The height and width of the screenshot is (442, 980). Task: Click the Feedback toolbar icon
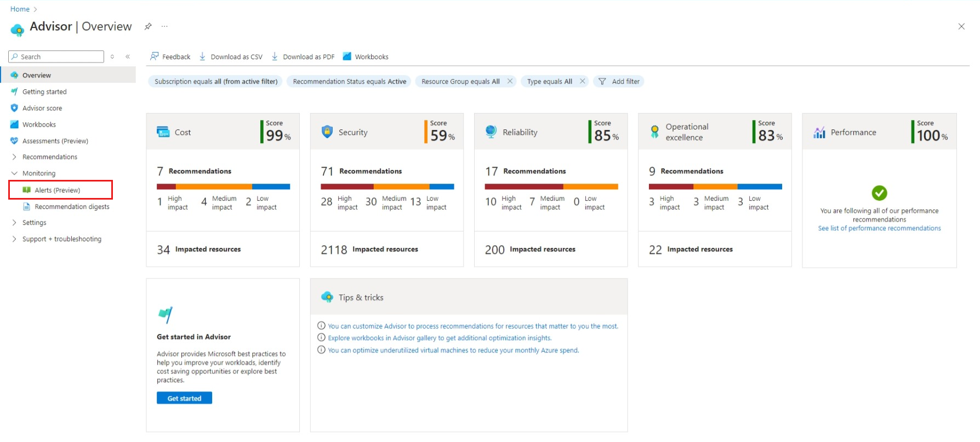tap(155, 56)
